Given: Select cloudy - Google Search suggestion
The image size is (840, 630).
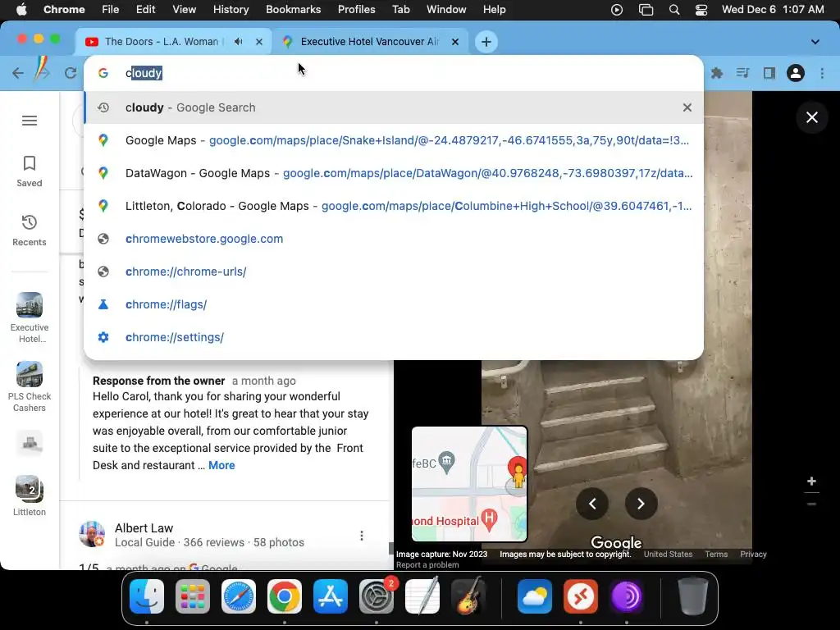Looking at the screenshot, I should click(x=394, y=107).
